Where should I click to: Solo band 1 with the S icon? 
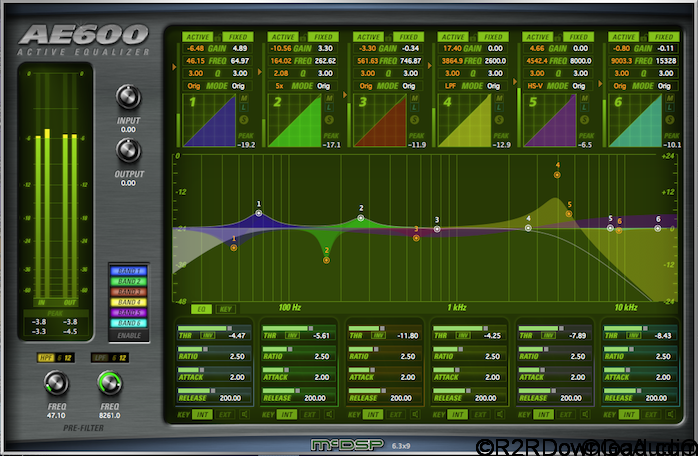point(243,119)
